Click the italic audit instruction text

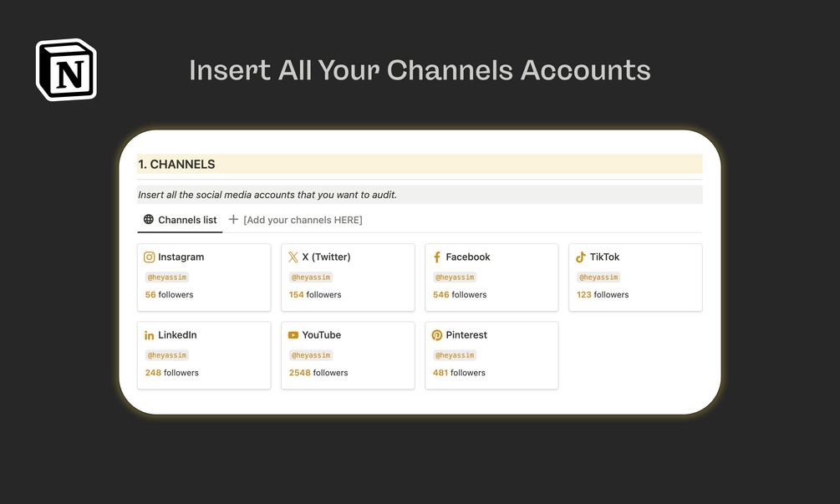click(x=267, y=195)
